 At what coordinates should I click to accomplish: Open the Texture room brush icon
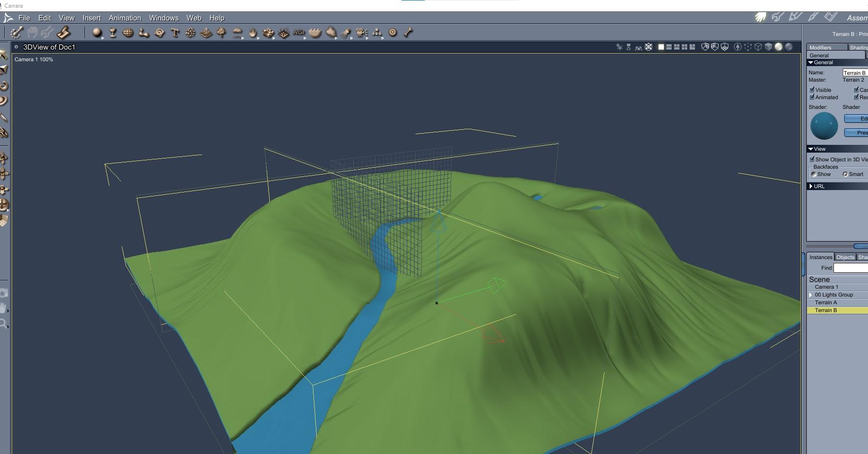pos(813,17)
